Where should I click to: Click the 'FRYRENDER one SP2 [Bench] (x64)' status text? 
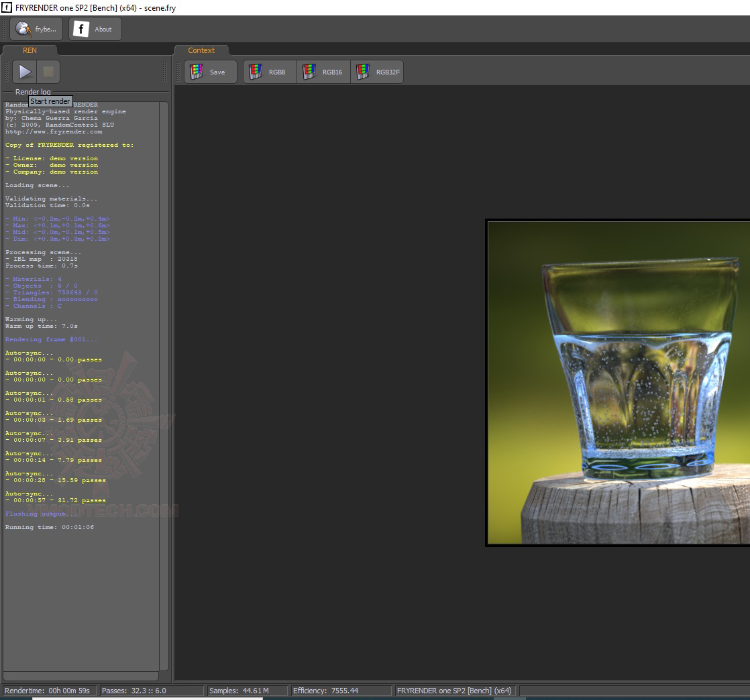(x=454, y=691)
